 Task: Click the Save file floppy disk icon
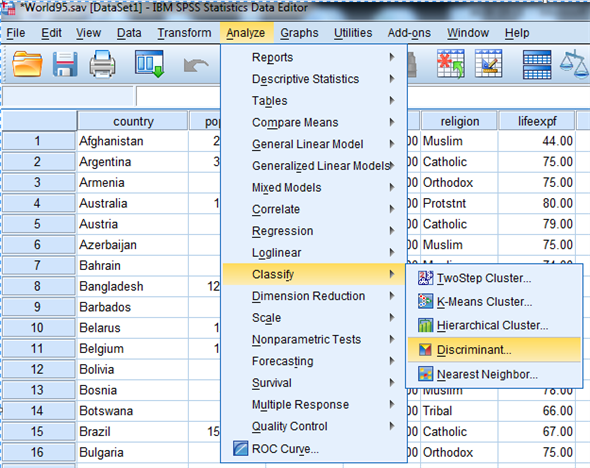pyautogui.click(x=65, y=64)
